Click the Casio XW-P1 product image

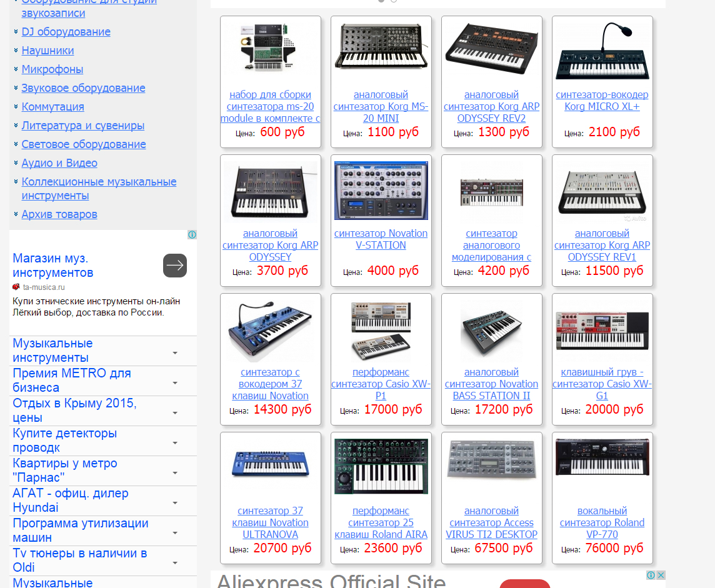381,331
